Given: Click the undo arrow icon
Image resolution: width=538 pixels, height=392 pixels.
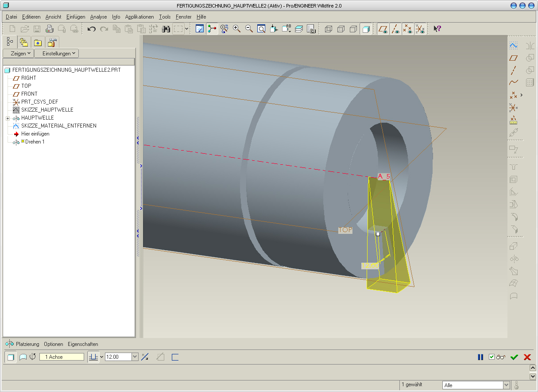Looking at the screenshot, I should coord(92,29).
